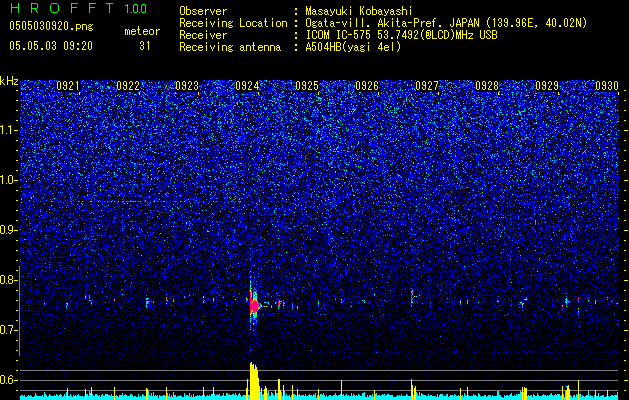Viewport: 629px width, 400px height.
Task: Click the HROFFT program title
Action: (x=62, y=8)
